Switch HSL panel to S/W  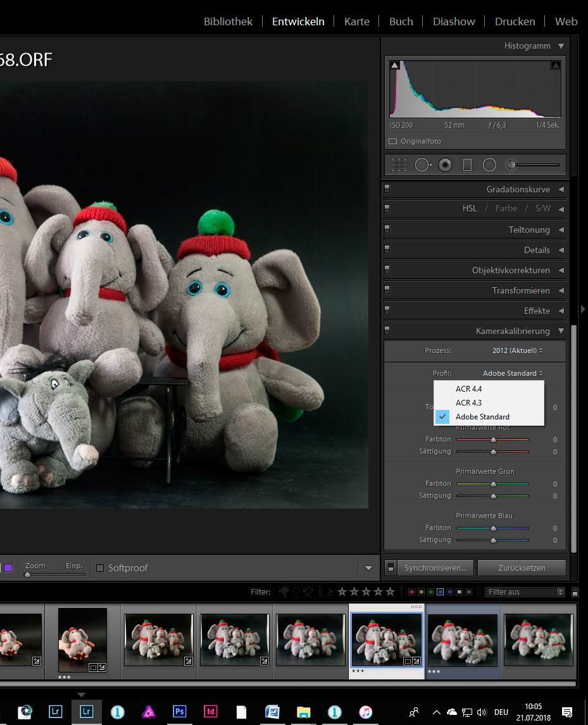543,209
